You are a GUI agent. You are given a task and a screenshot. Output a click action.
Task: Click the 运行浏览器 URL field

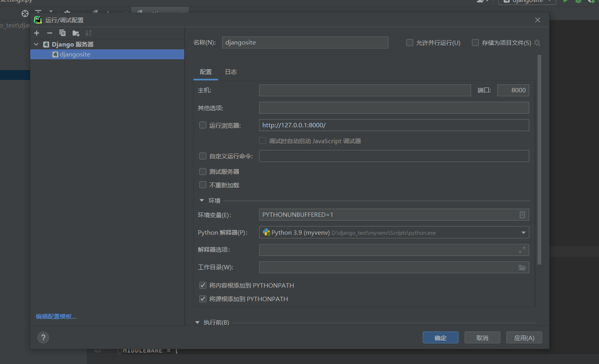point(394,125)
